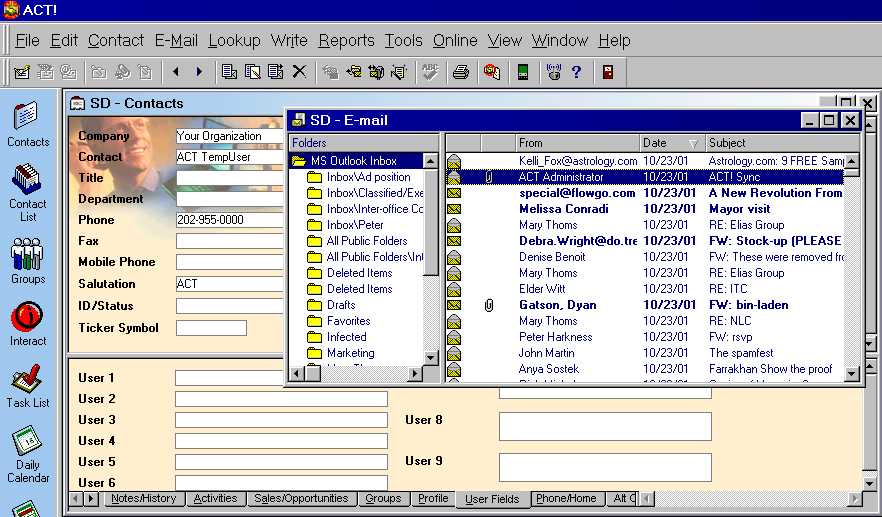Click the Ticker Symbol input field
This screenshot has height=517, width=882.
212,328
